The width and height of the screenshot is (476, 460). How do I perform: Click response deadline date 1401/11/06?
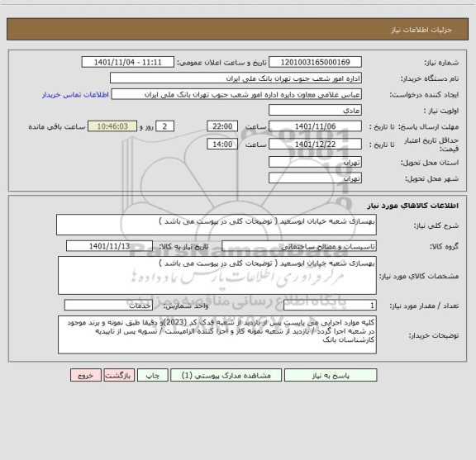click(x=315, y=126)
